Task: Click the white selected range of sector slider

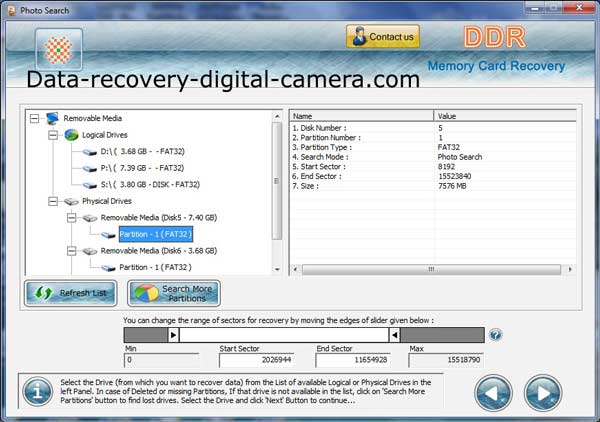Action: pyautogui.click(x=284, y=335)
